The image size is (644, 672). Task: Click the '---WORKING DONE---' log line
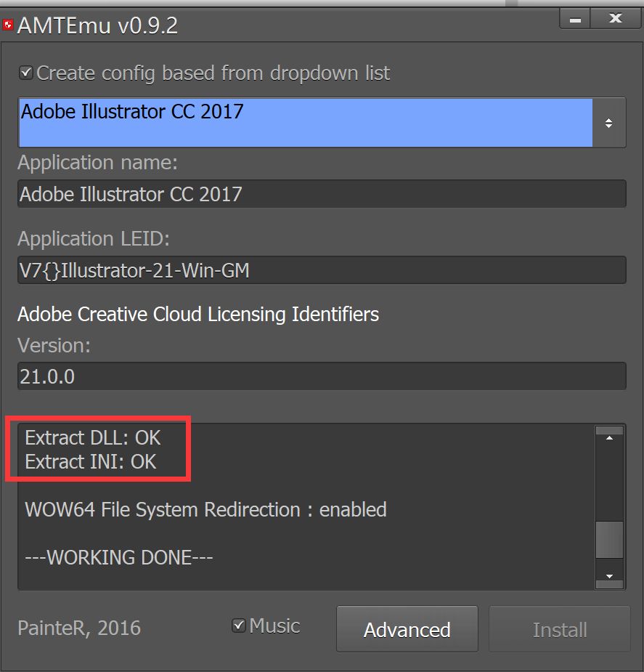point(119,557)
